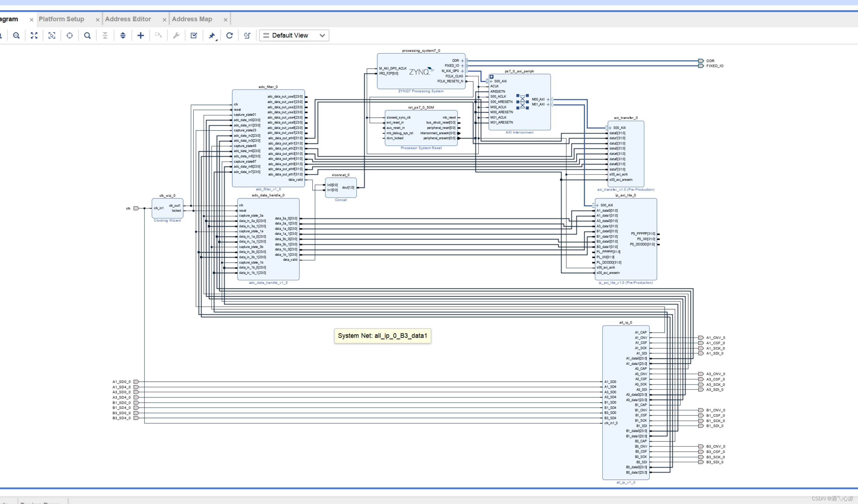Expand the S00_AXI interface on ps7_0_axi_periph
The image size is (858, 504).
(491, 81)
